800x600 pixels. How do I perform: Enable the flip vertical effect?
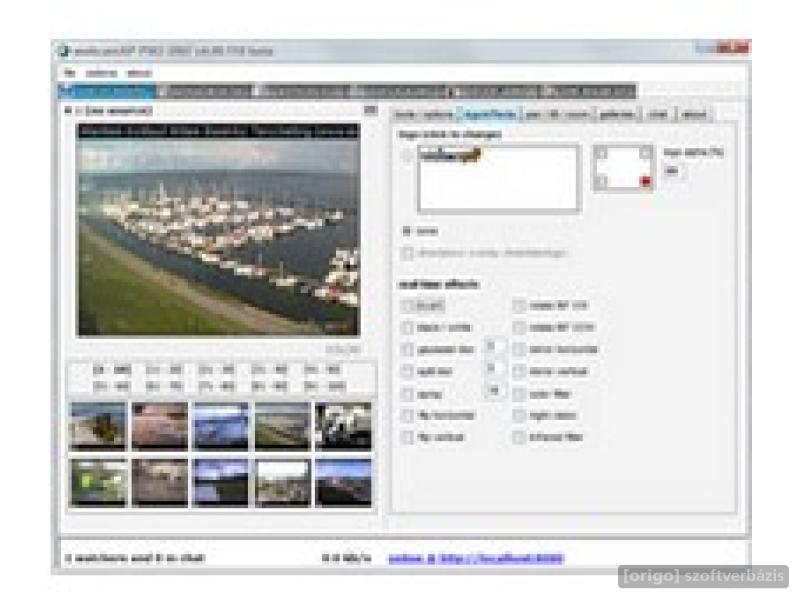(x=407, y=437)
